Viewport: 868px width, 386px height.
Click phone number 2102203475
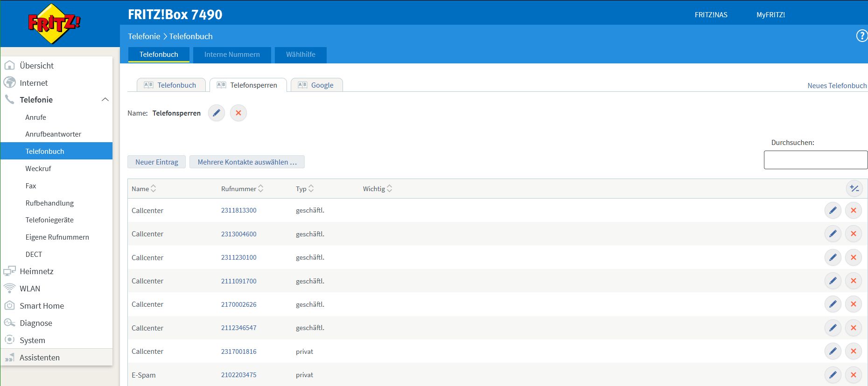(239, 375)
